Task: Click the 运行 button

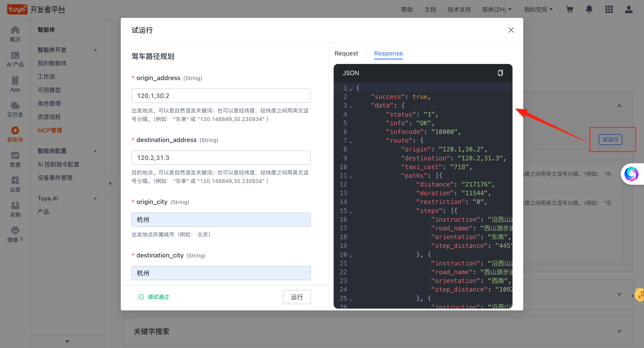Action: click(297, 297)
